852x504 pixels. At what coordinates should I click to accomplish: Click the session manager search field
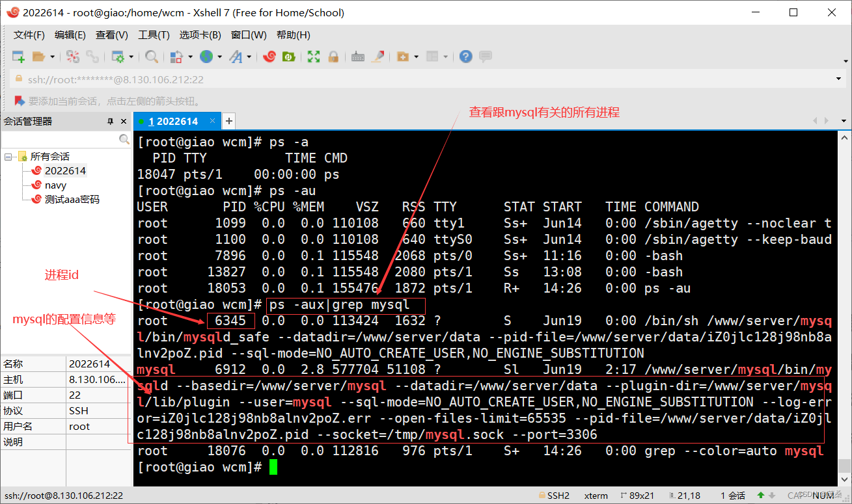(60, 139)
